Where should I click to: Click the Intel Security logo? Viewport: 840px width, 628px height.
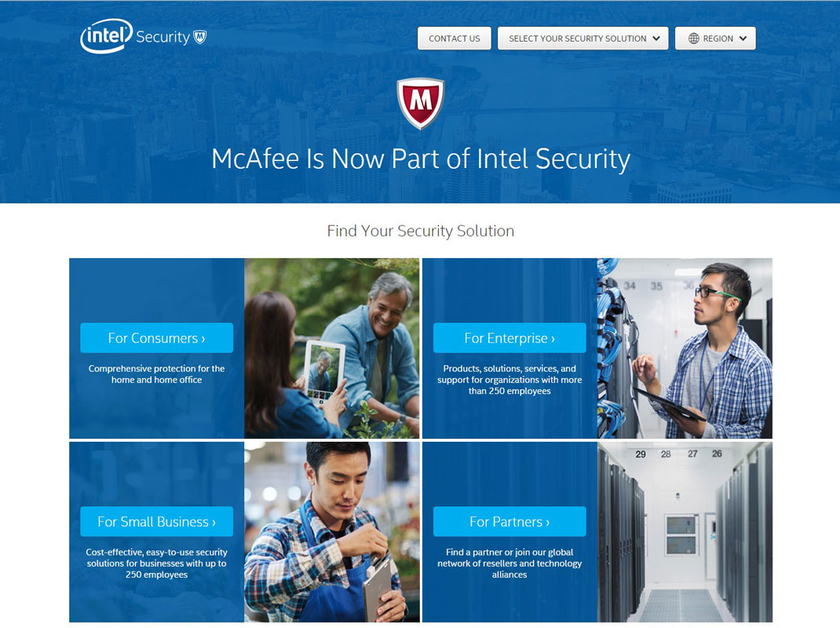[x=133, y=37]
